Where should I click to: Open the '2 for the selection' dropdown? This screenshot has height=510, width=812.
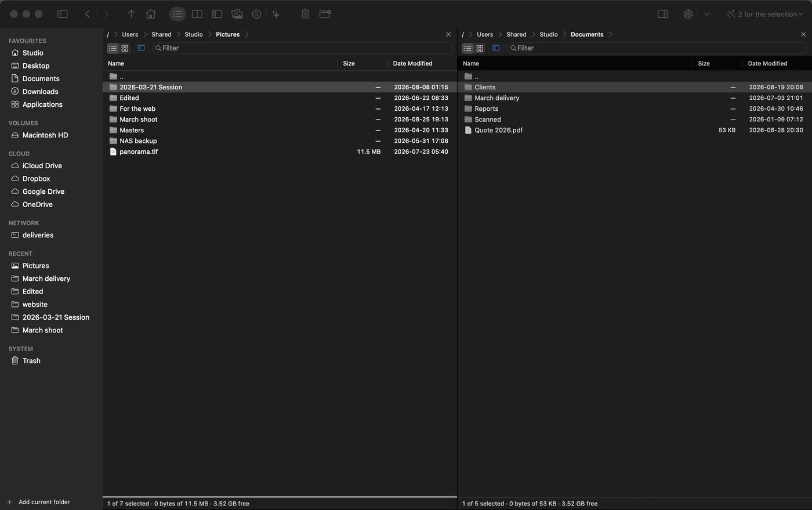pos(765,14)
